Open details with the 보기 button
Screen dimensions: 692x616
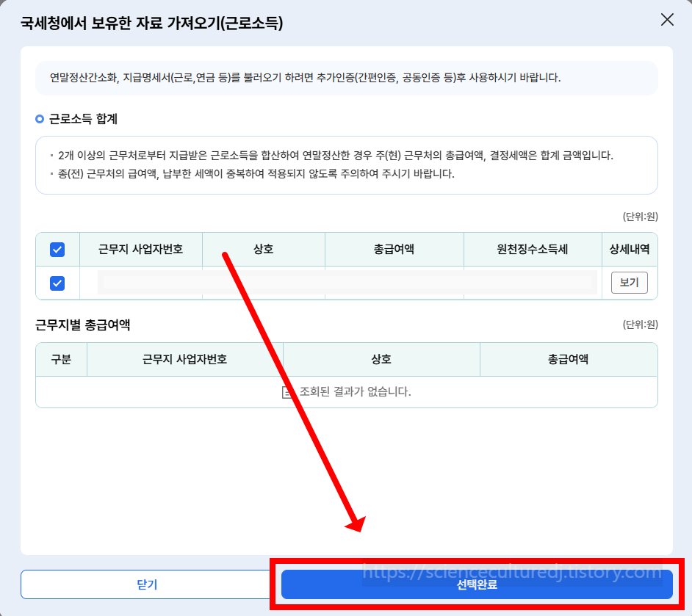pos(630,283)
